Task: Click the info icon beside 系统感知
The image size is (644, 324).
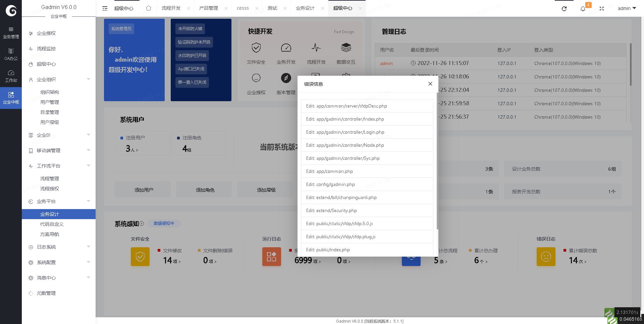Action: point(142,223)
